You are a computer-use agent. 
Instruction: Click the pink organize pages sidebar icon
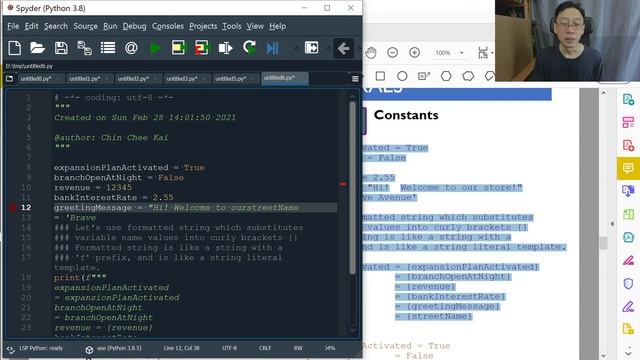628,122
